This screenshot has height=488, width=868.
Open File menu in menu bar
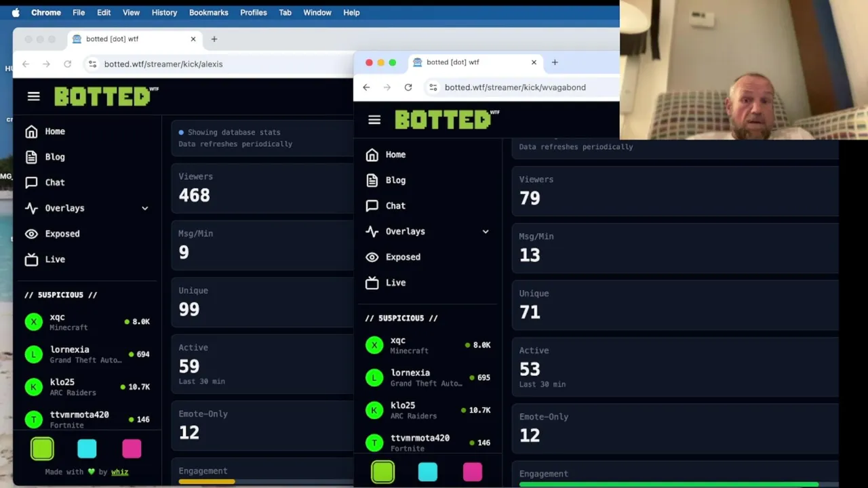click(79, 12)
